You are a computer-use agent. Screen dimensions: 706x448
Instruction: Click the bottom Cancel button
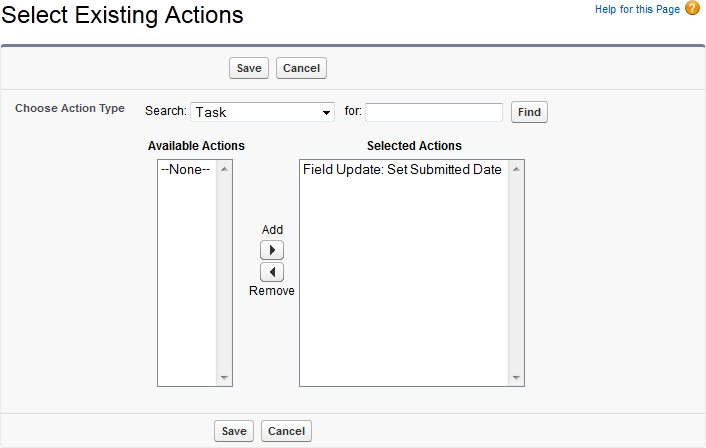point(286,431)
